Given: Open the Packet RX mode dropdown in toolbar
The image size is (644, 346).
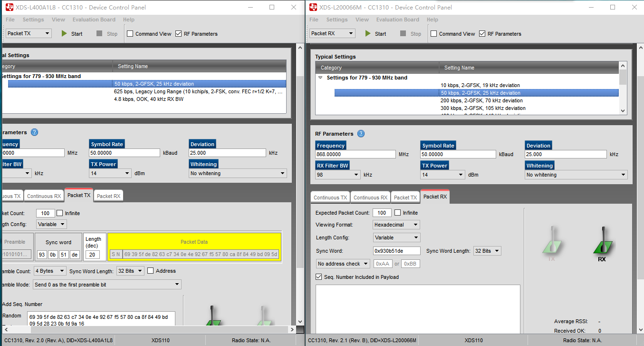Looking at the screenshot, I should tap(332, 33).
